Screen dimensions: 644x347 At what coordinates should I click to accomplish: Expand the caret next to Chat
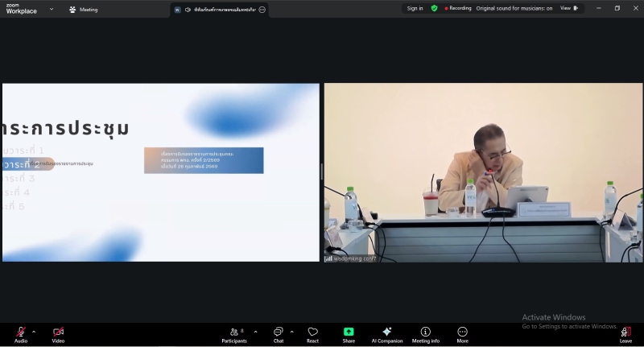[291, 331]
